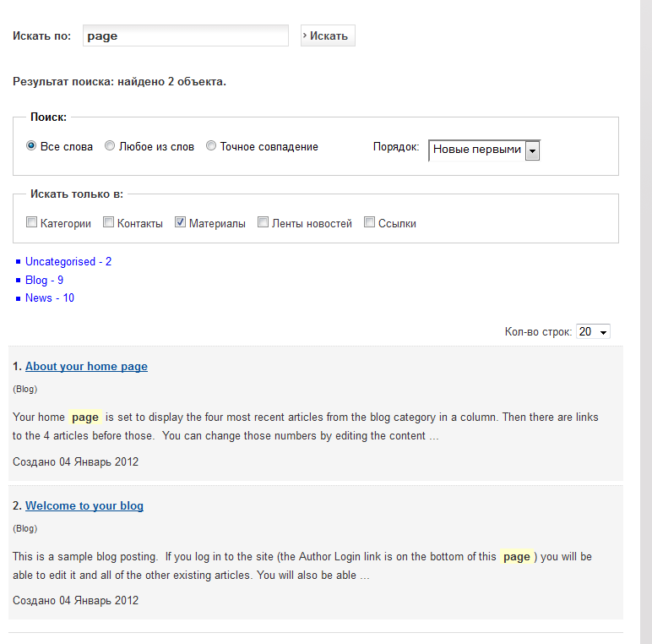Select the Все слова radio button
Screen dimensions: 652x644
coord(31,146)
